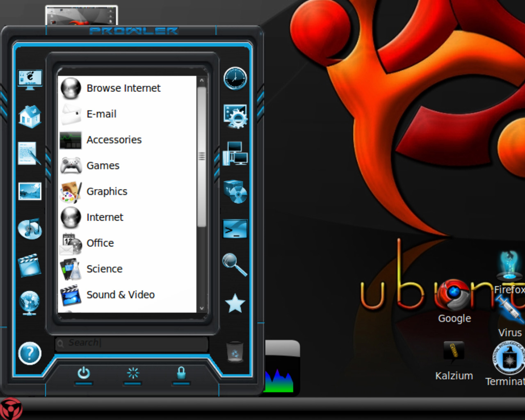Click the power shutdown button
The height and width of the screenshot is (420, 525).
tap(84, 373)
